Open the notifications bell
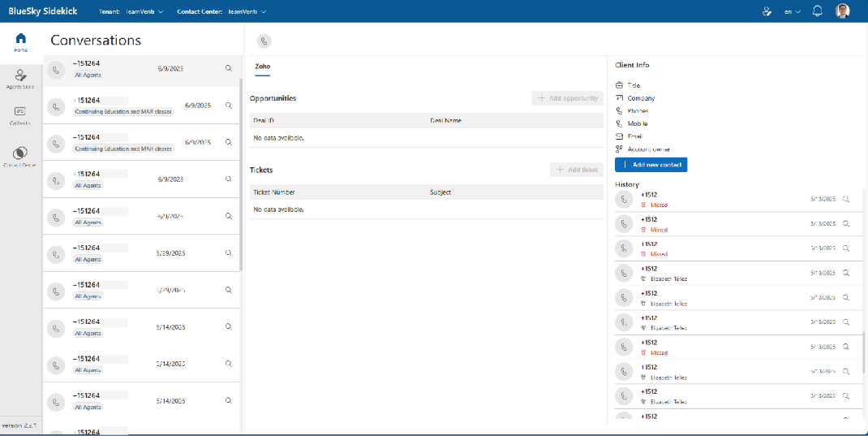This screenshot has width=868, height=436. (817, 11)
